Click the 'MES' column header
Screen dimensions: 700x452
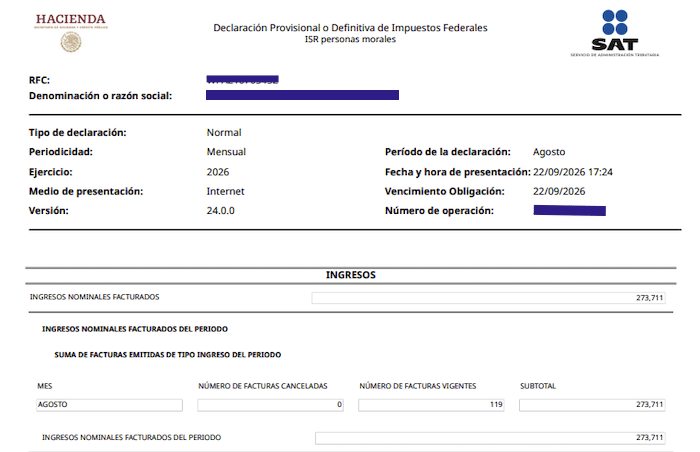tap(45, 386)
